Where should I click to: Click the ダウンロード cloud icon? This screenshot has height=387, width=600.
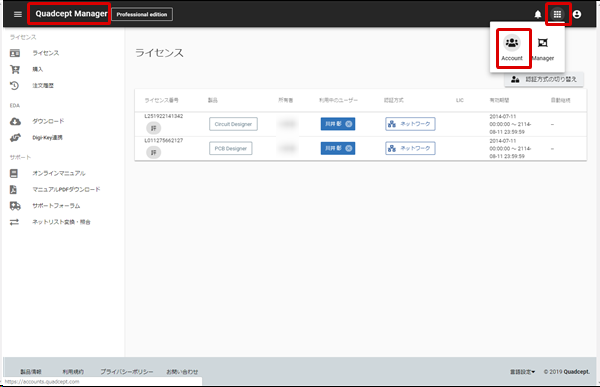[x=15, y=121]
